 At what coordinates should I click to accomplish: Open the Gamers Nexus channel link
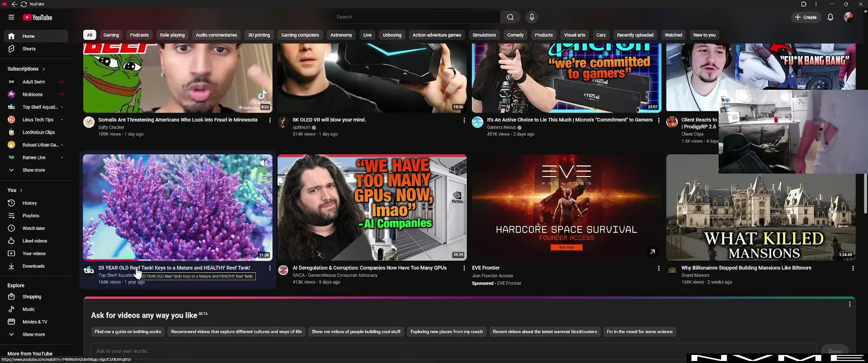click(x=502, y=128)
